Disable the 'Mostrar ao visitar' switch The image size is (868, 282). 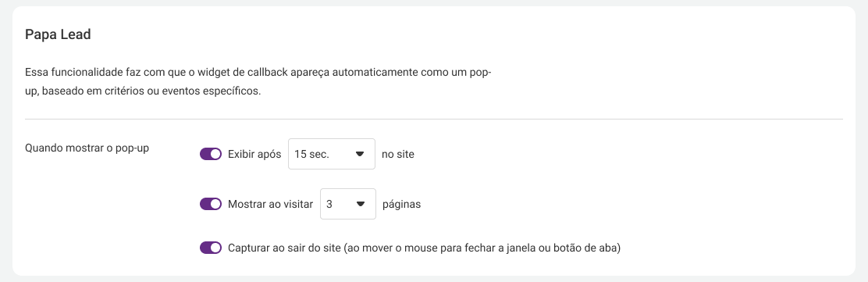click(x=210, y=204)
